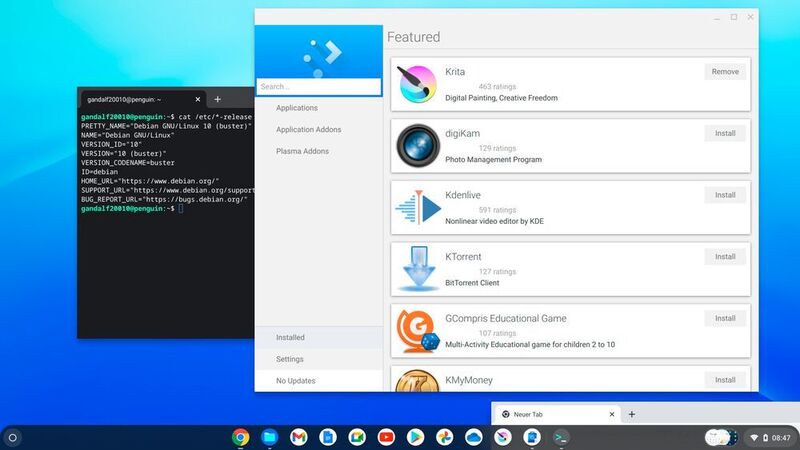This screenshot has width=800, height=450.
Task: Open Chrome from the shelf
Action: (x=240, y=437)
